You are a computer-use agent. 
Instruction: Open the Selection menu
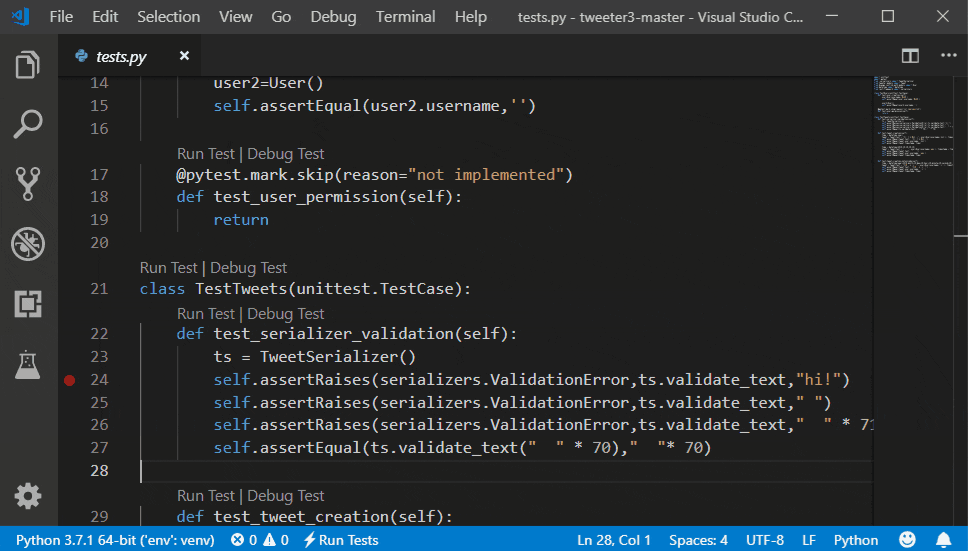pos(168,17)
